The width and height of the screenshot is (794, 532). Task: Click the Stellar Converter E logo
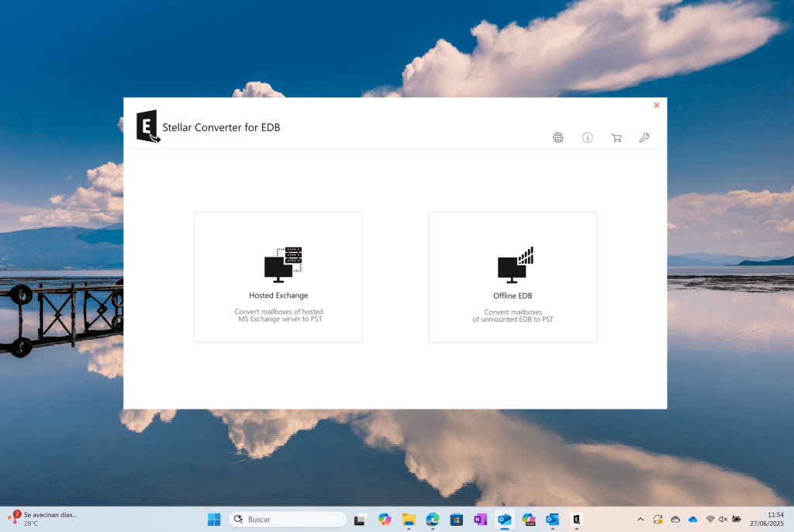[x=148, y=126]
